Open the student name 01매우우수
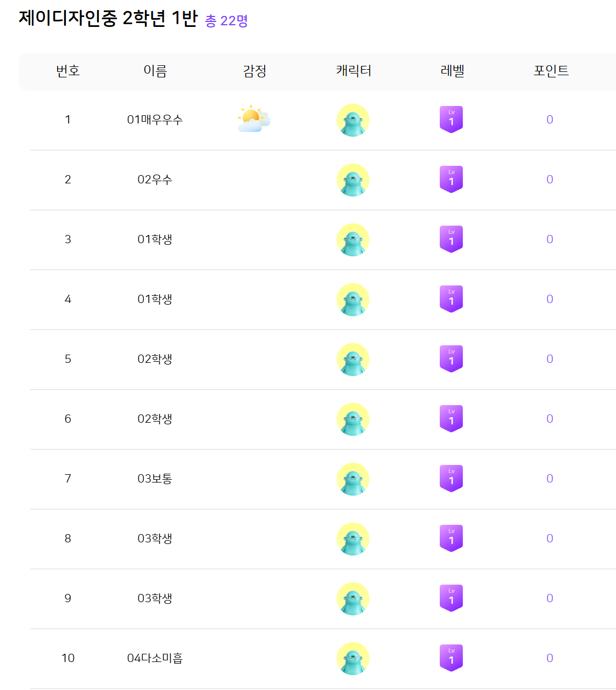The width and height of the screenshot is (616, 690). (155, 120)
